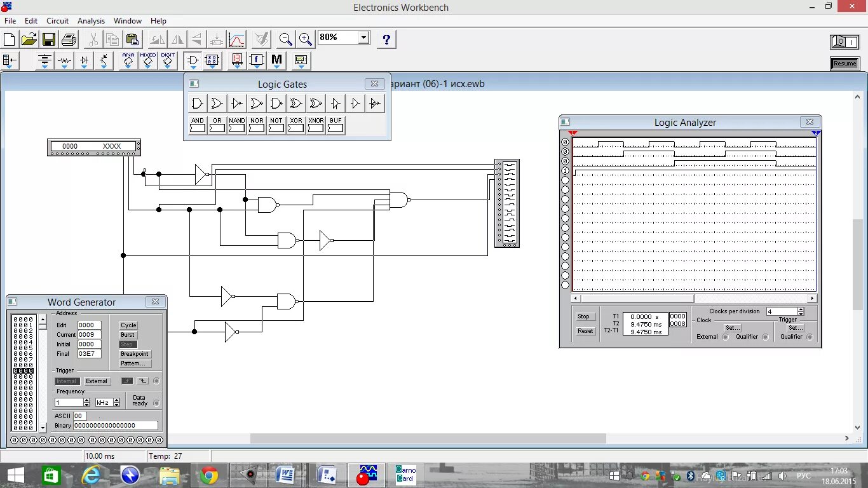Click the Data ready terminal
Image resolution: width=868 pixels, height=488 pixels.
[x=156, y=403]
